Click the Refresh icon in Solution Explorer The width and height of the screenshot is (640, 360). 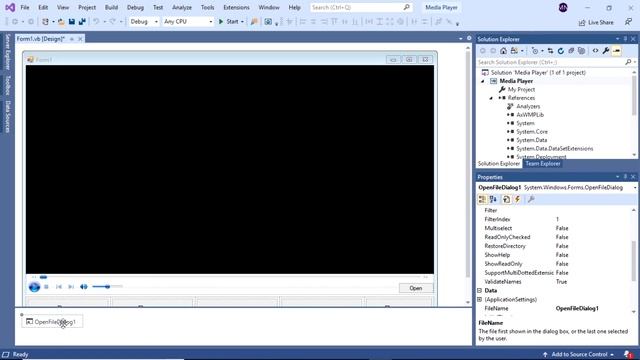pos(561,51)
